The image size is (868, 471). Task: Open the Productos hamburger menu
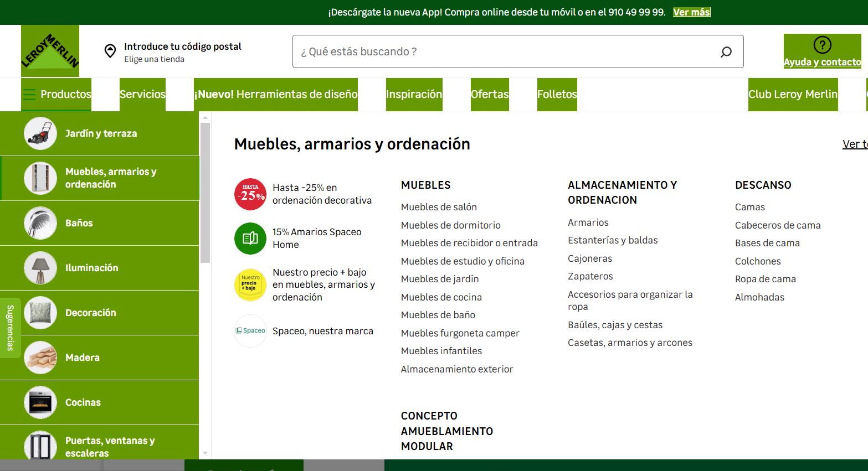(29, 95)
